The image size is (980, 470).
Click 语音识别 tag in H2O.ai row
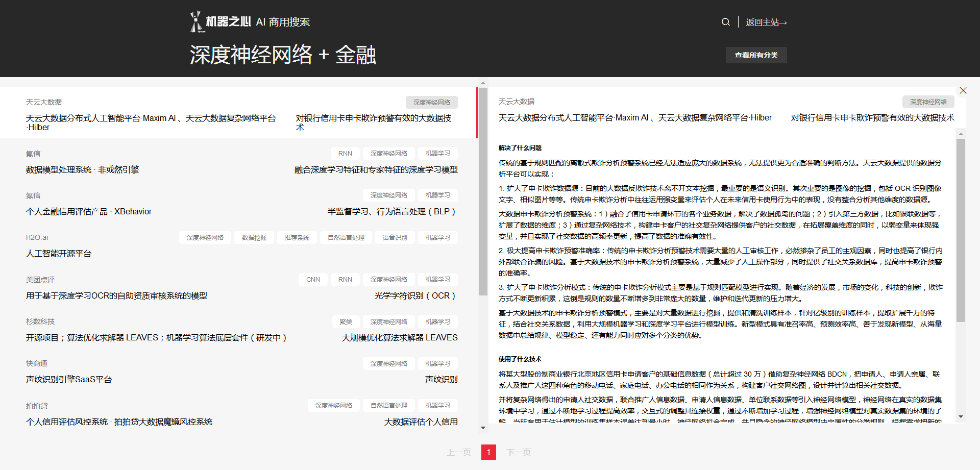(x=395, y=237)
